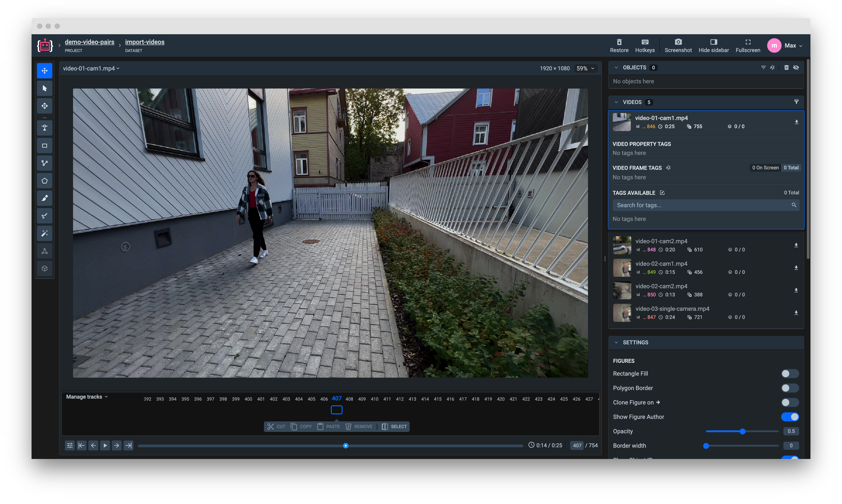Collapse the VIDEOS panel
The image size is (842, 504).
[x=616, y=102]
